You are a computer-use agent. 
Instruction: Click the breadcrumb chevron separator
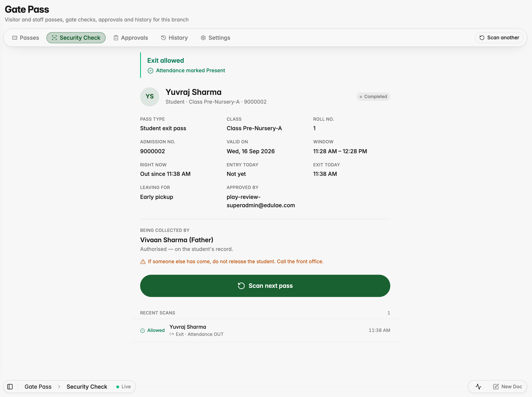click(x=59, y=387)
